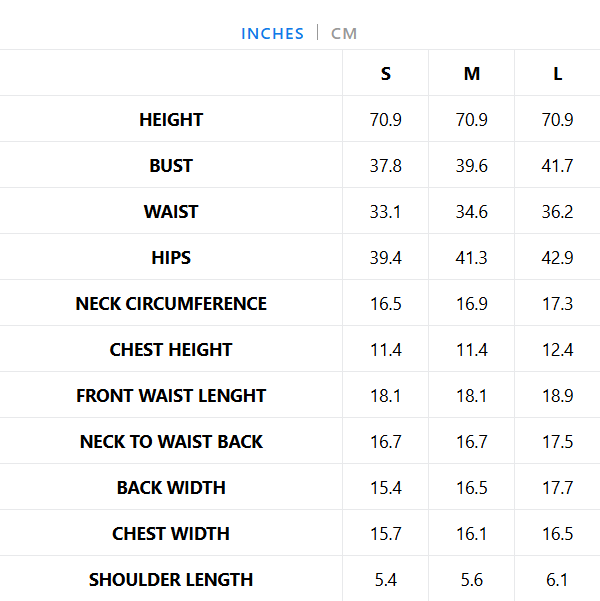Click the M size column header

[x=472, y=74]
